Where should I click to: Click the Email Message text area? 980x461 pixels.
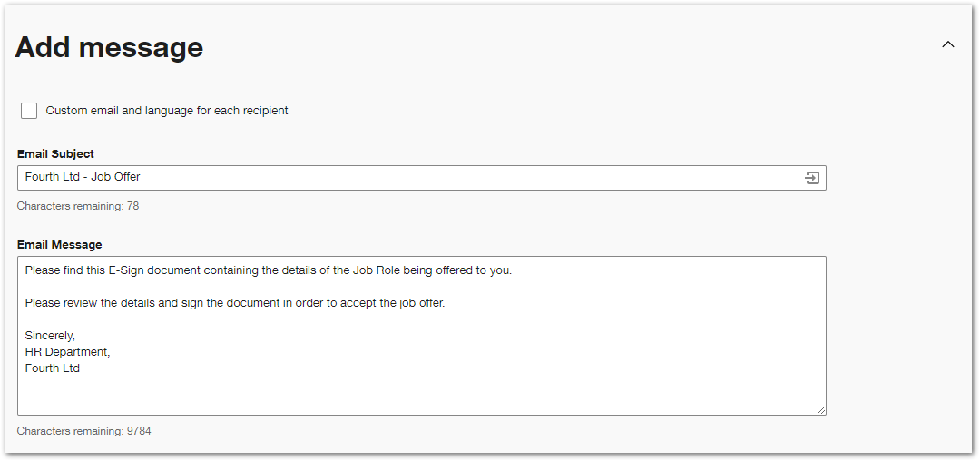(x=422, y=336)
